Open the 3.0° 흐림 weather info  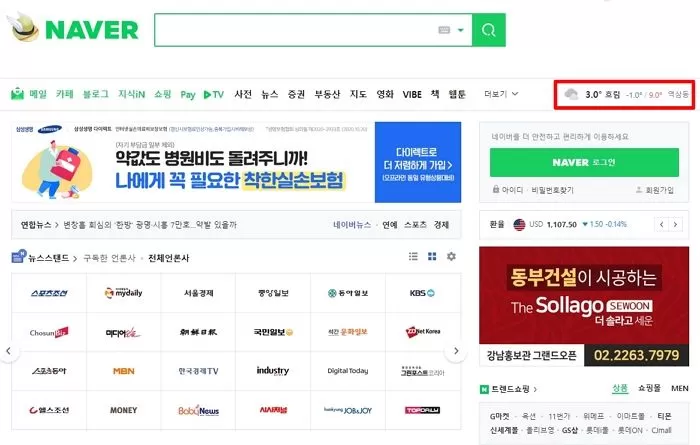[x=603, y=94]
